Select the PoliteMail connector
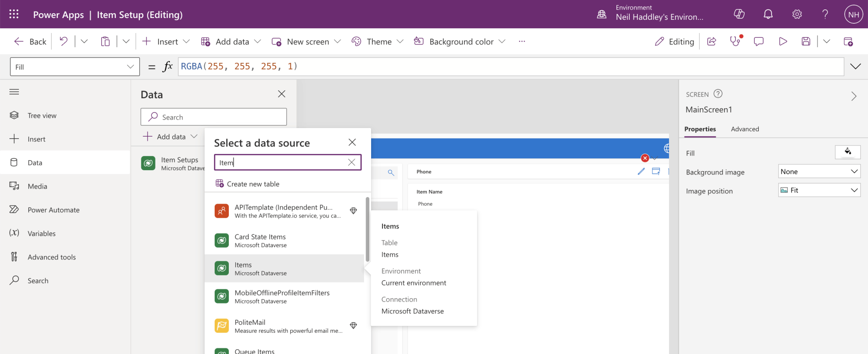The width and height of the screenshot is (868, 354). (285, 326)
